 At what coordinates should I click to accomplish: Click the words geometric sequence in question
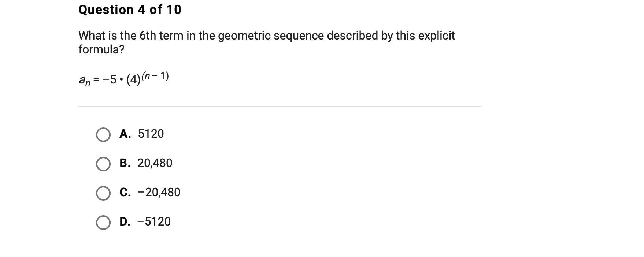(x=271, y=36)
